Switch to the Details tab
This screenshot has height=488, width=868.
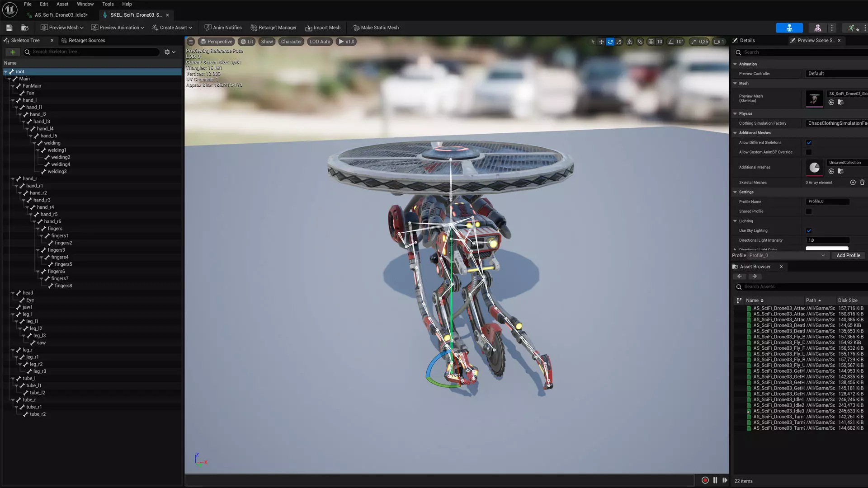pyautogui.click(x=744, y=41)
